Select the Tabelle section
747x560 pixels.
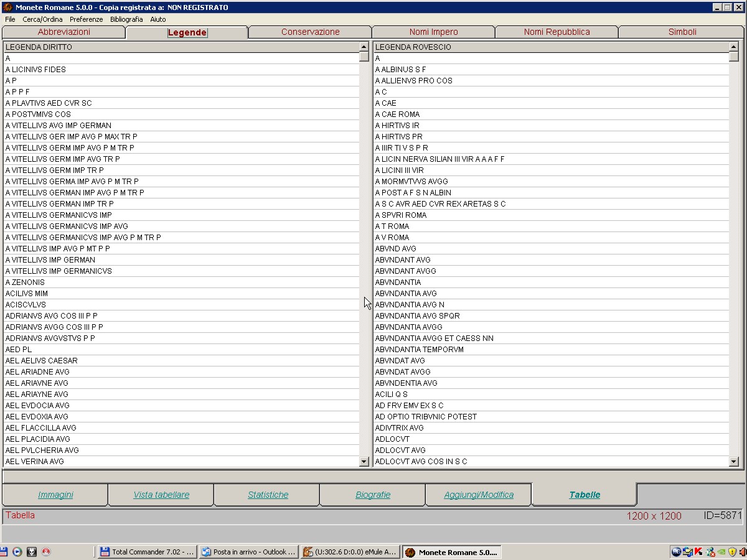tap(585, 495)
